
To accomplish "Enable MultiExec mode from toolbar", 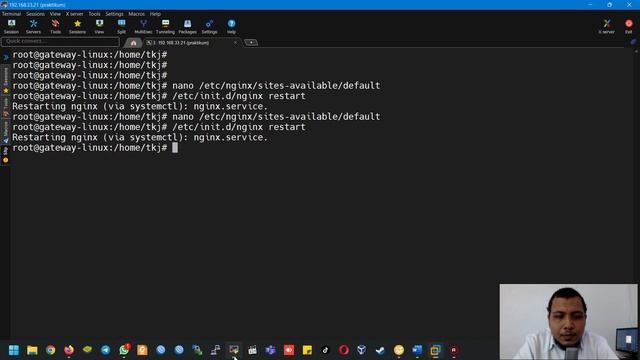I will pyautogui.click(x=143, y=26).
